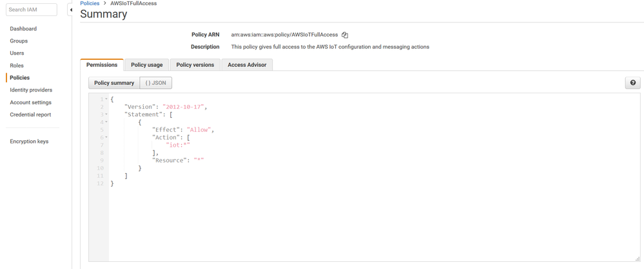Collapse the side navigation panel arrow
This screenshot has height=269, width=644.
tap(71, 10)
